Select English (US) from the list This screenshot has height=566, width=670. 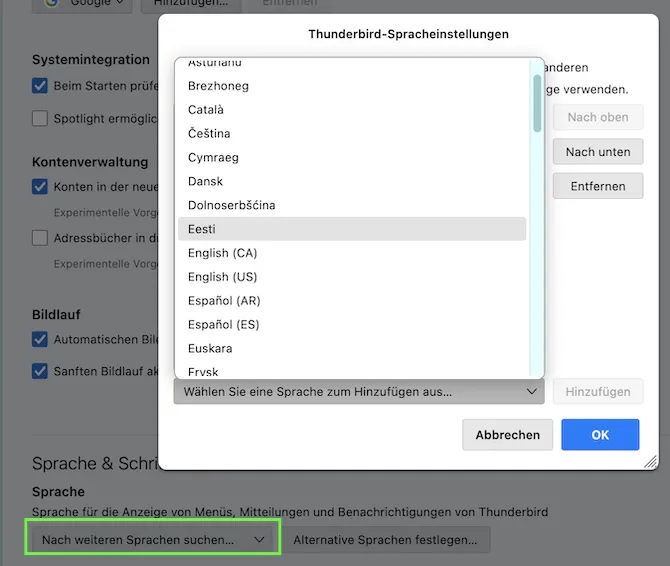pyautogui.click(x=352, y=277)
